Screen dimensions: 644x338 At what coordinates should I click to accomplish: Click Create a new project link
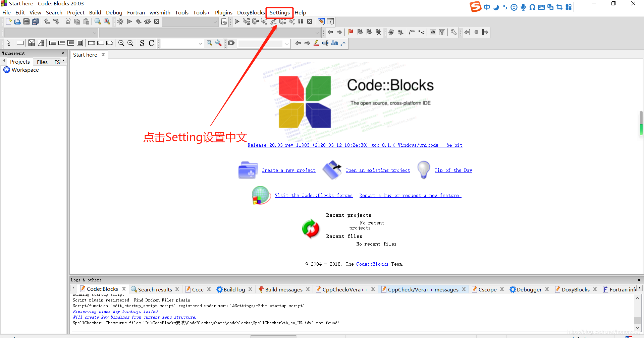click(288, 170)
